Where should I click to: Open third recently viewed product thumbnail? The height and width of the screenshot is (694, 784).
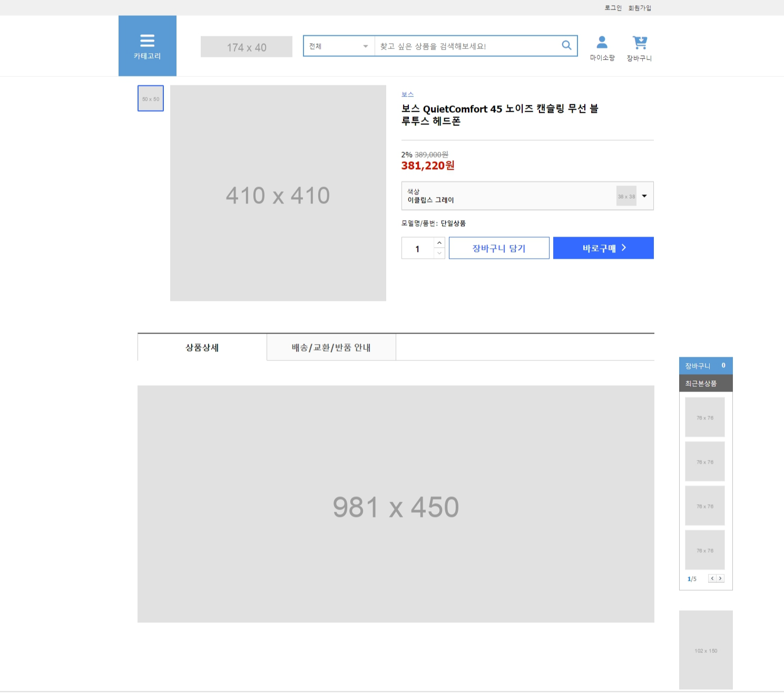705,506
